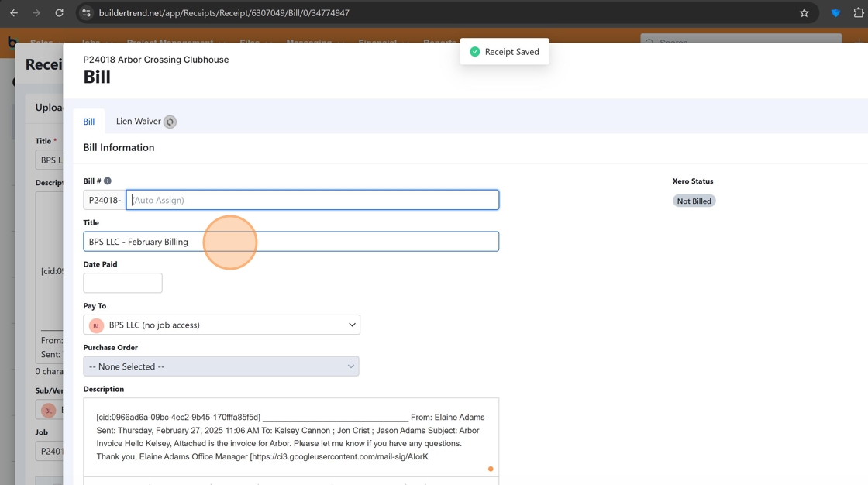Image resolution: width=868 pixels, height=485 pixels.
Task: Click the P24018- bill number prefix
Action: tap(105, 200)
